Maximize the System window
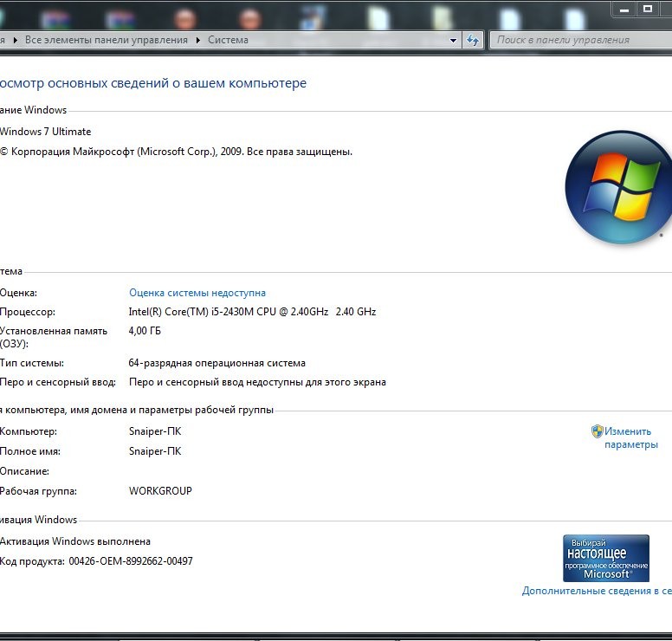 [x=648, y=9]
